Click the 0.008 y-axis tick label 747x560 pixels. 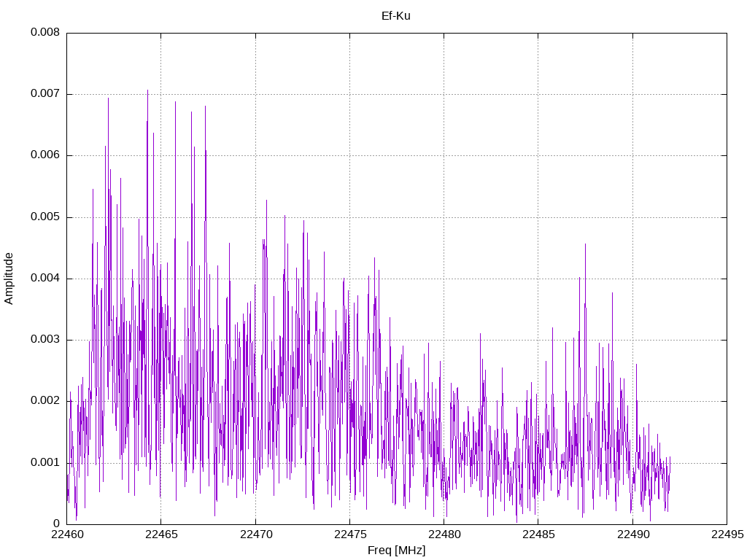[45, 32]
